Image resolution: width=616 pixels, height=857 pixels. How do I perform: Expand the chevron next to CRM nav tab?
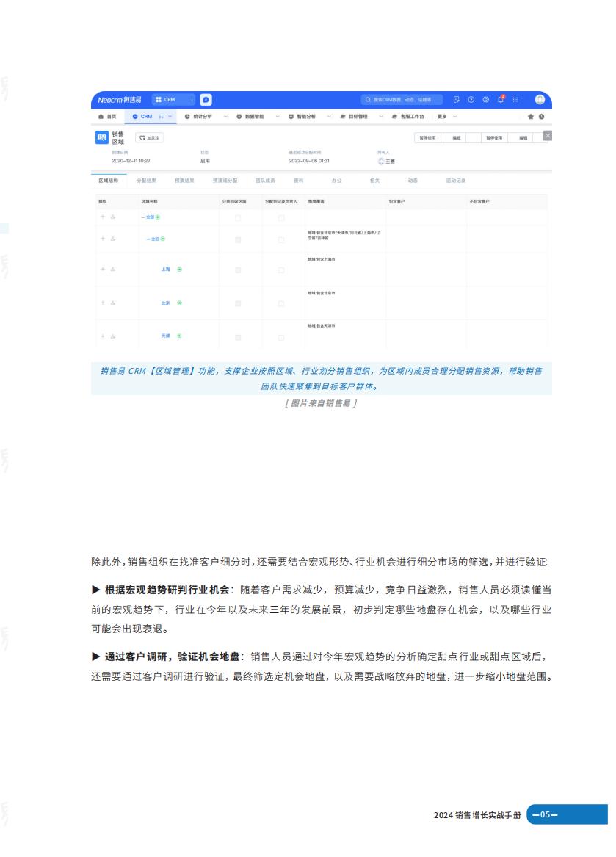(170, 117)
